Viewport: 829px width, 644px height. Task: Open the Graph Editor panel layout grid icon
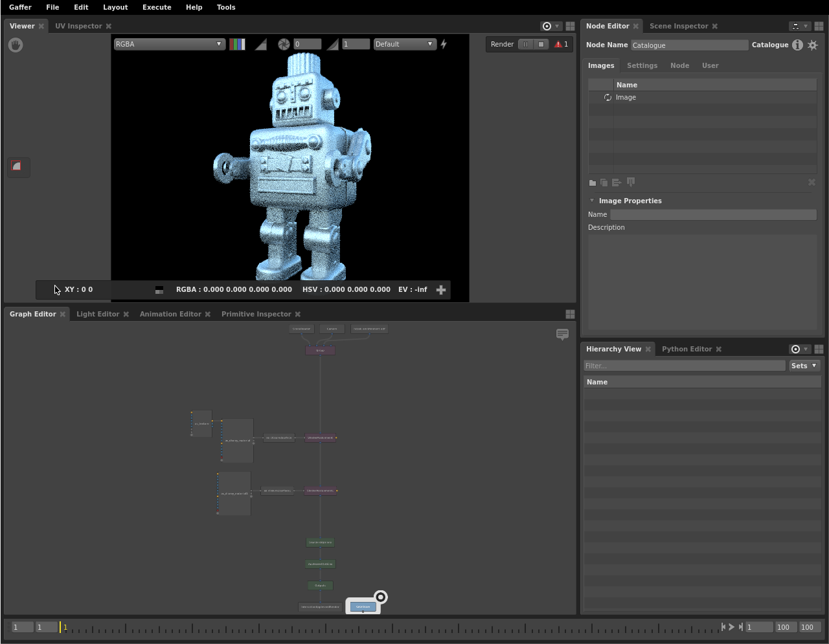click(570, 314)
